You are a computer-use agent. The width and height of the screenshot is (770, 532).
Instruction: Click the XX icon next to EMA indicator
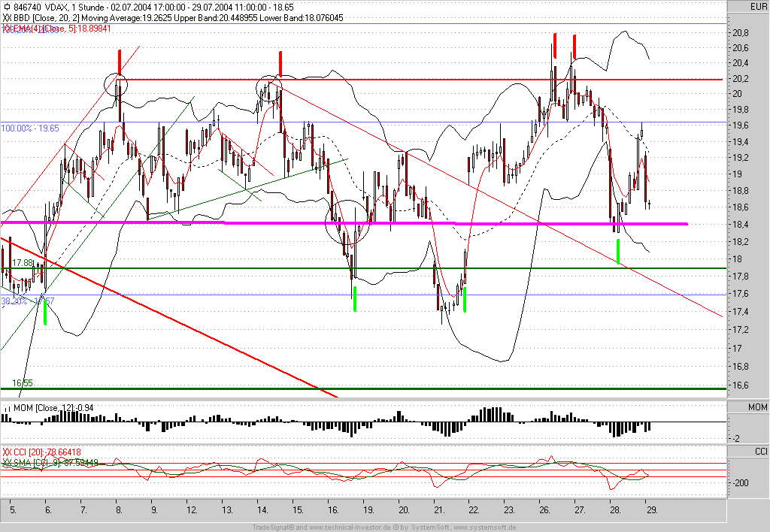tap(7, 29)
